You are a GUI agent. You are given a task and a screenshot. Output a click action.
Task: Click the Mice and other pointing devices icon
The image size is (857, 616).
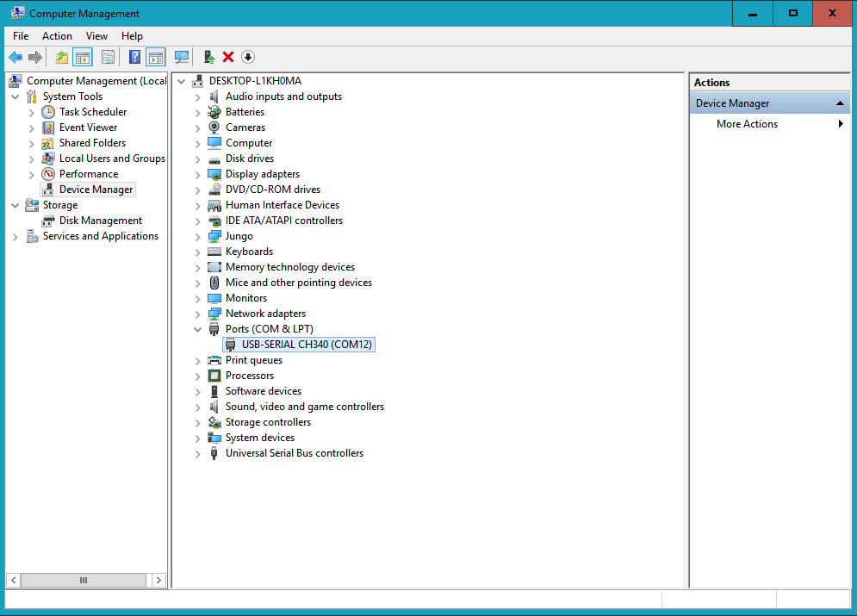coord(214,283)
